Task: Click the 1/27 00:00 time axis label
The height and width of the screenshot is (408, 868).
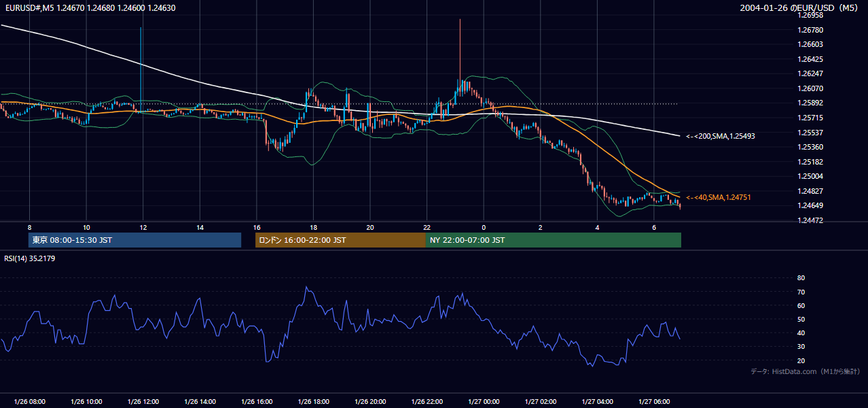Action: pos(484,402)
